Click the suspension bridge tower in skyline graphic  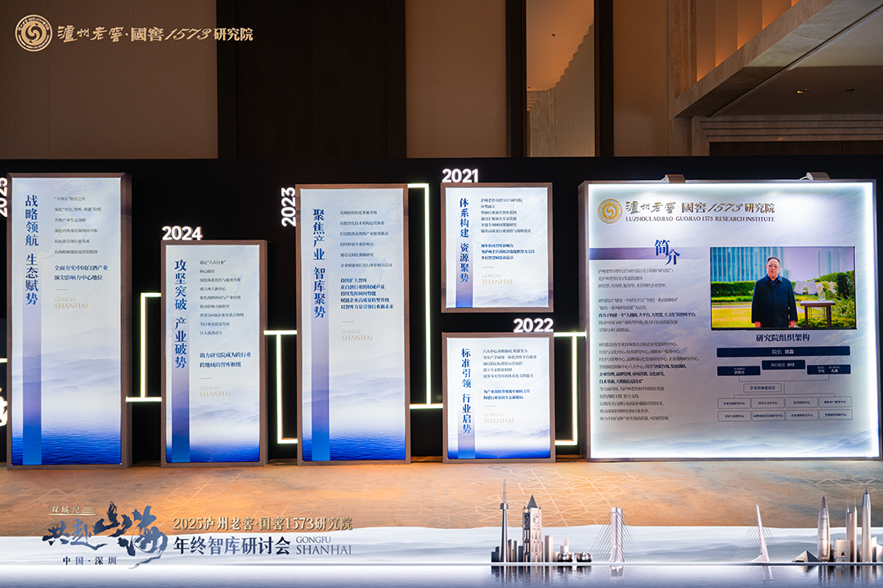(x=617, y=534)
